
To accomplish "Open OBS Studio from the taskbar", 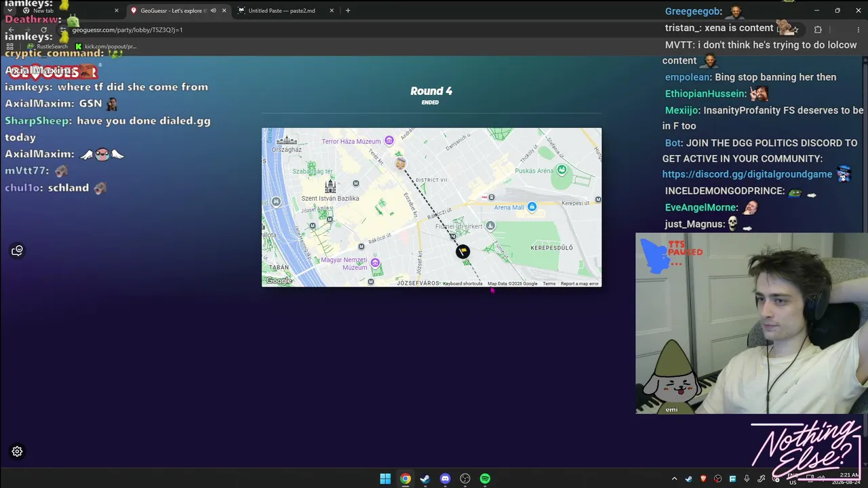I will tap(465, 479).
